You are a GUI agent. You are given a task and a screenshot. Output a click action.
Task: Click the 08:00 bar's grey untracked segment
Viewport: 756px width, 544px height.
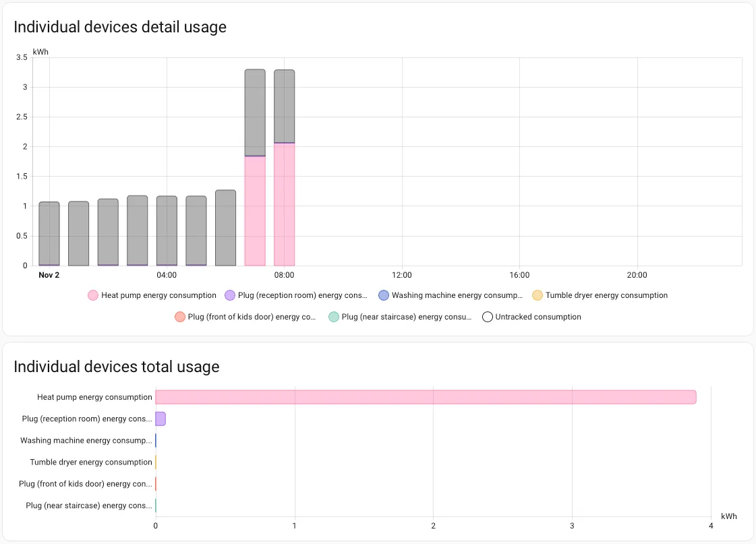click(x=285, y=106)
